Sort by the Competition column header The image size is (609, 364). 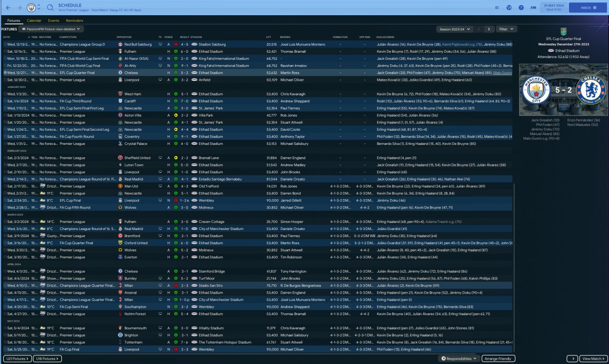coord(68,37)
